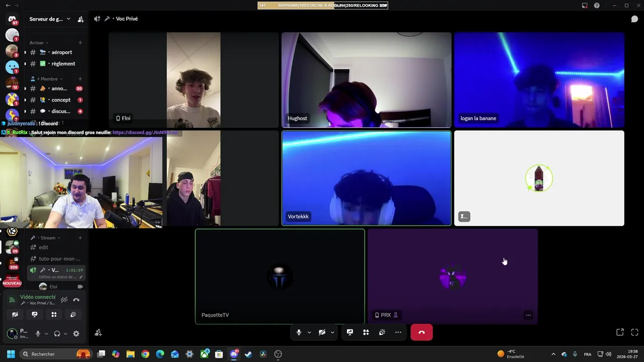The image size is (644, 362).
Task: Open user settings gear icon
Action: [76, 333]
